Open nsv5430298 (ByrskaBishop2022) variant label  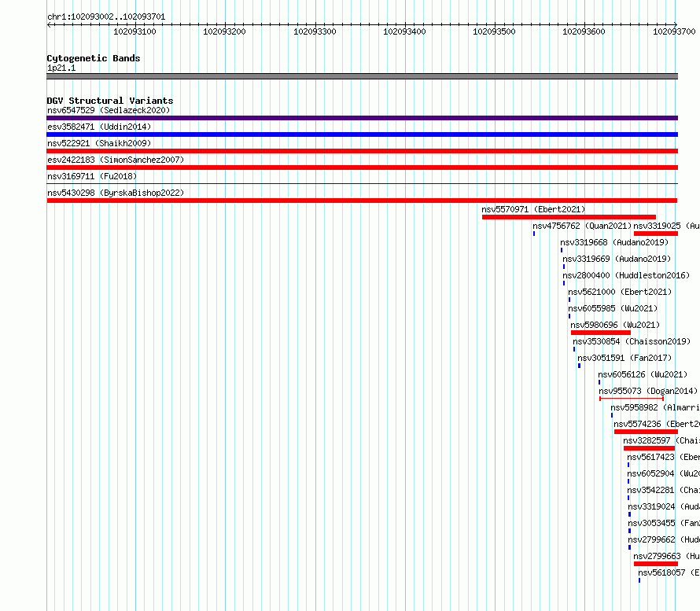click(x=116, y=193)
